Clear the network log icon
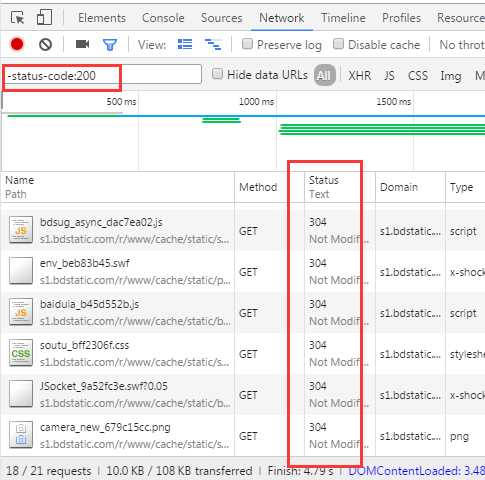Viewport: 485px width, 480px height. (45, 44)
